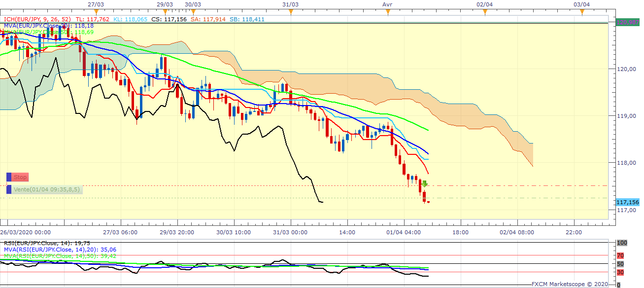Select the orange day marker under 30/03
This screenshot has height=288, width=644.
coord(193,12)
